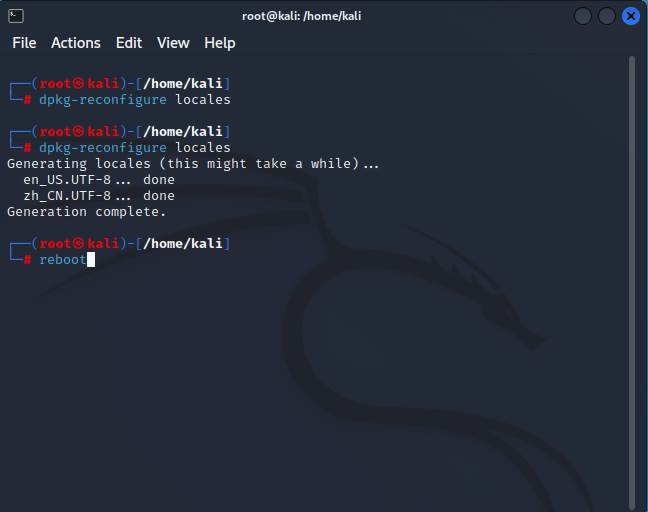Screen dimensions: 648x512
Task: Open the View menu
Action: pyautogui.click(x=173, y=43)
